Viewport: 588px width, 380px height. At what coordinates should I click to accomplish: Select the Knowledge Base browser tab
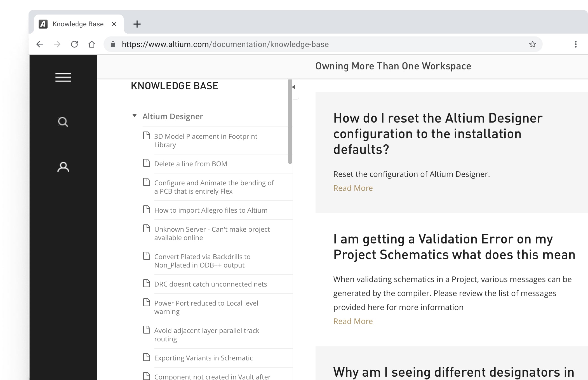[78, 24]
